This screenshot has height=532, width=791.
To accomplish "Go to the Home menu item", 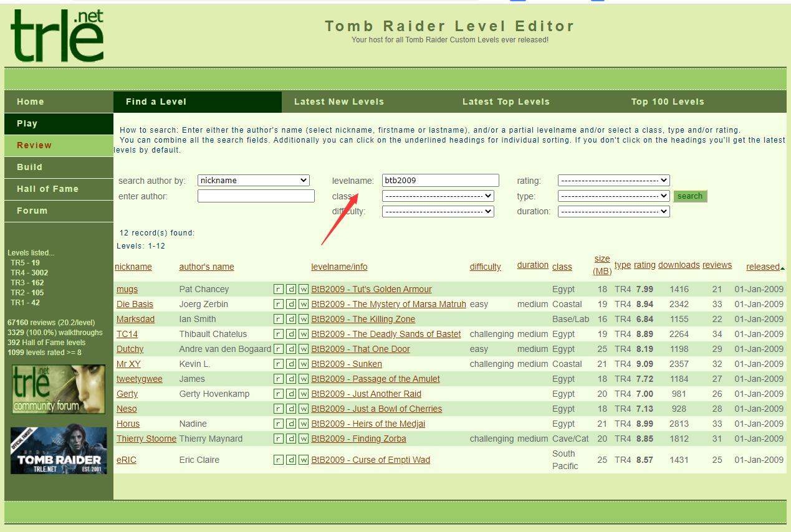I will point(59,102).
